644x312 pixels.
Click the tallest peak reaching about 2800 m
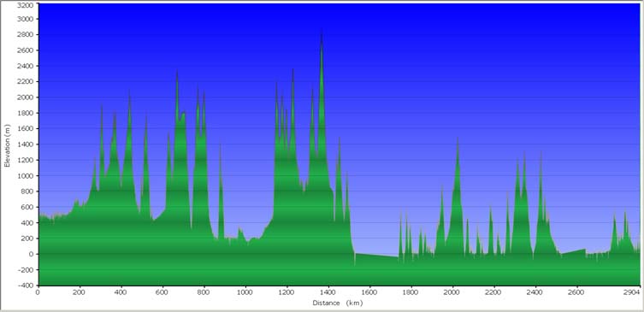(322, 32)
